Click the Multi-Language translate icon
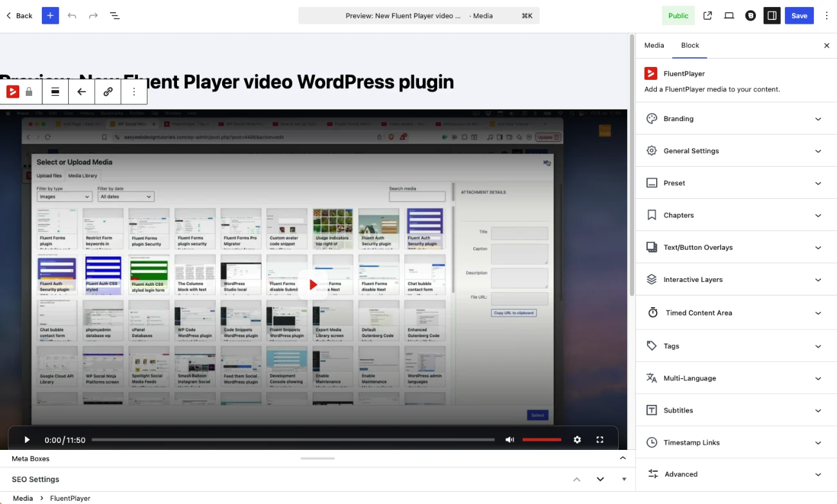 click(x=652, y=378)
